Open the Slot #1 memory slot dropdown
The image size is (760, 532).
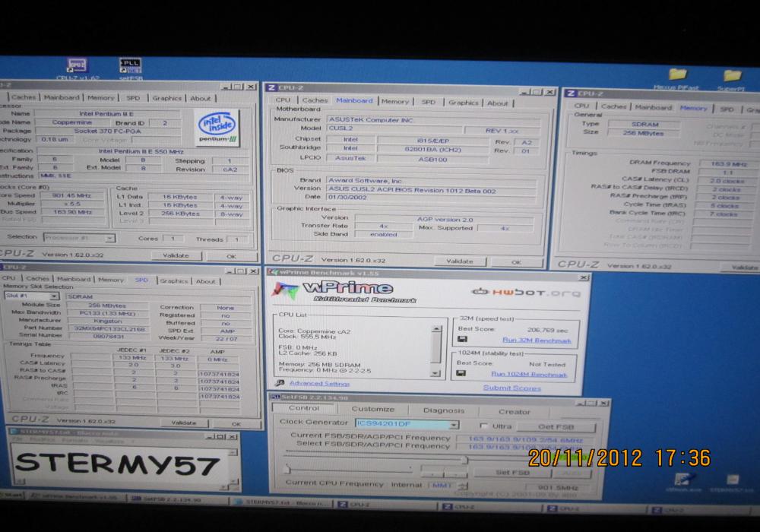click(x=54, y=296)
